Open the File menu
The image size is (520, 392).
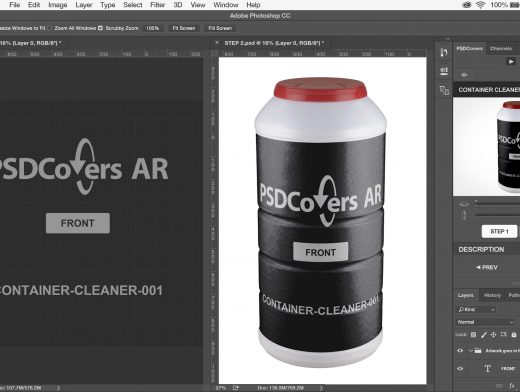15,5
